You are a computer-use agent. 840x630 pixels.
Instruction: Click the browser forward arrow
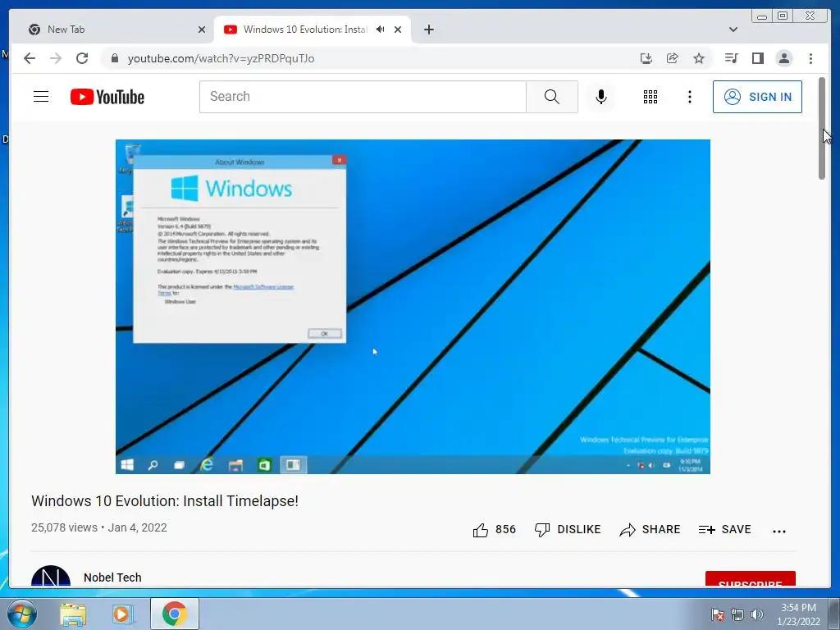click(56, 58)
